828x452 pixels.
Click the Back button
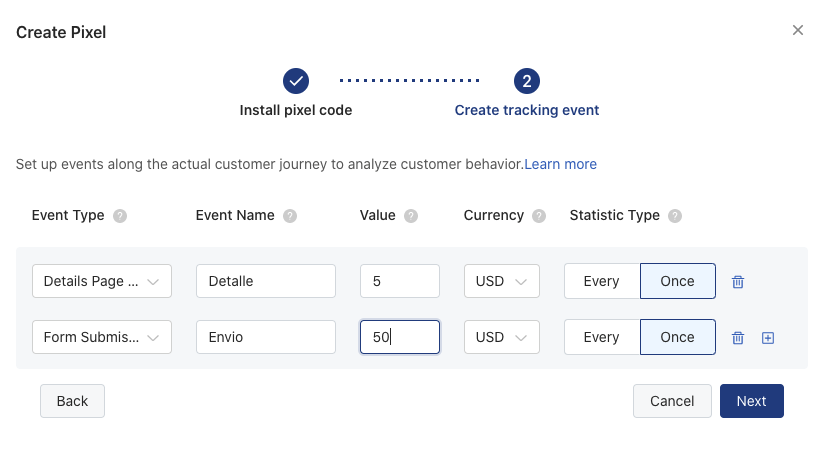pos(72,401)
